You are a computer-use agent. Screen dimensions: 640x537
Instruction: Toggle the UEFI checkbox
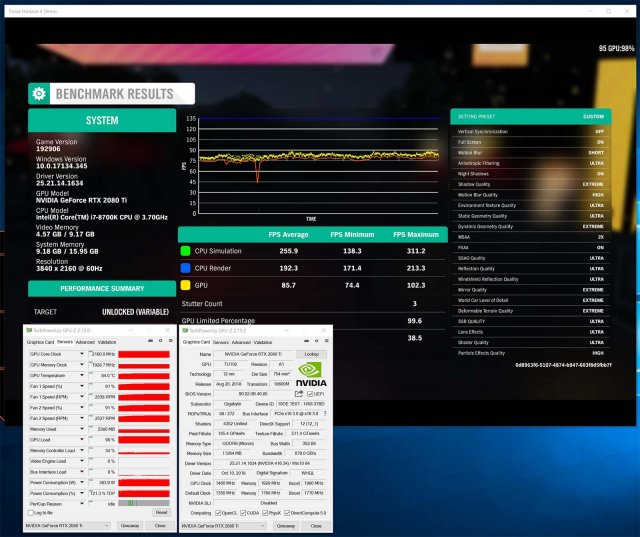point(310,394)
